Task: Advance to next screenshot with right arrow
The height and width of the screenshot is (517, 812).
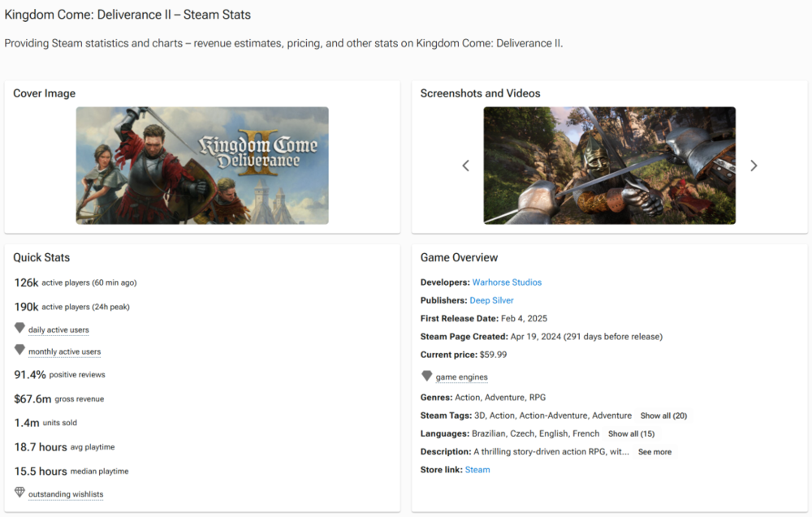Action: (754, 166)
